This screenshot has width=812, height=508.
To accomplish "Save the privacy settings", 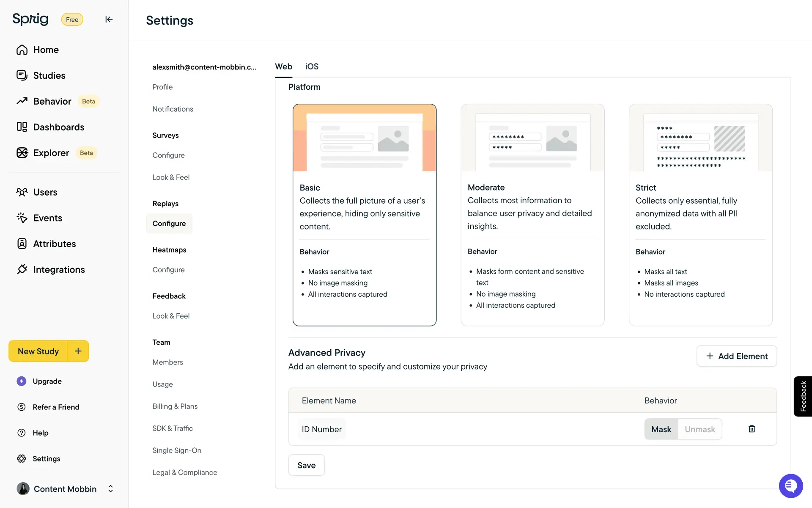I will pos(306,465).
